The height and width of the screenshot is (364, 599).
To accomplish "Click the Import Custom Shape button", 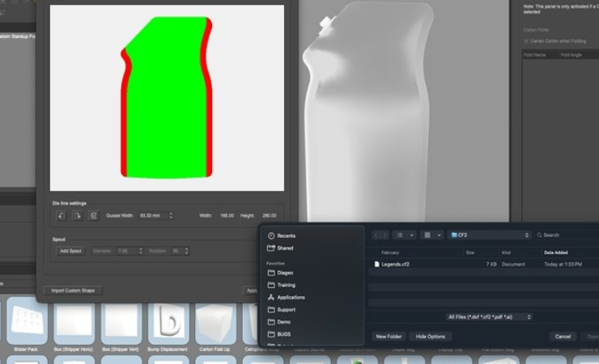I will tap(73, 290).
